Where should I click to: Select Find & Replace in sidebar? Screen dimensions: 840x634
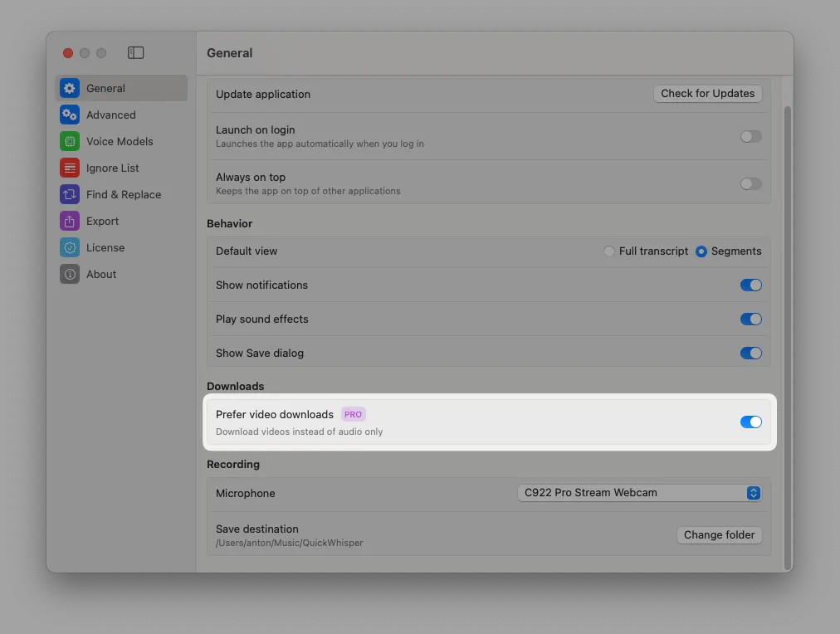click(122, 194)
